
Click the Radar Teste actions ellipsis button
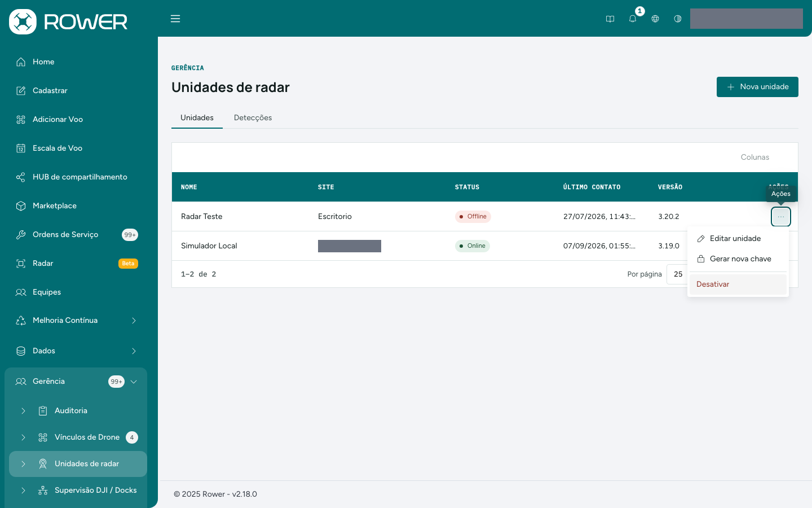pos(780,217)
